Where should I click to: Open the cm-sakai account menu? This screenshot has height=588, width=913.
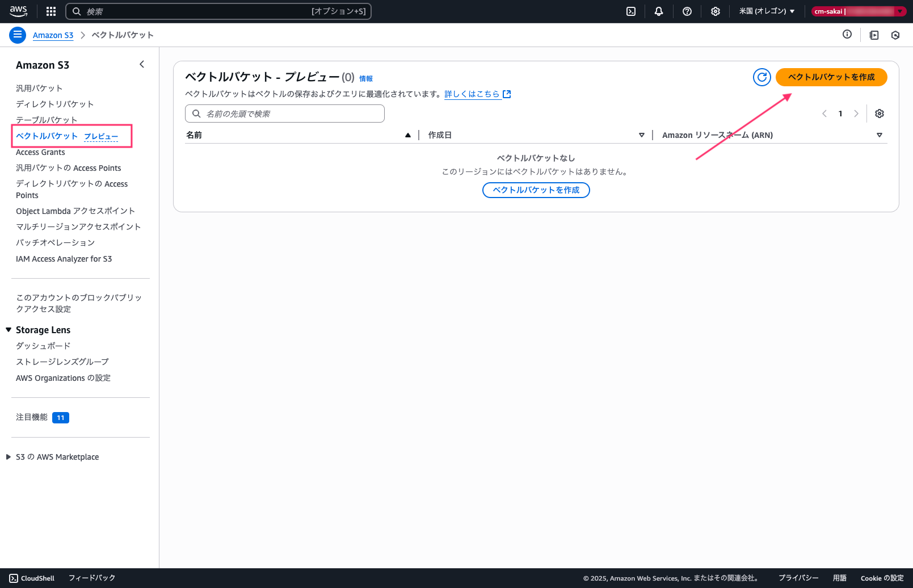coord(859,11)
